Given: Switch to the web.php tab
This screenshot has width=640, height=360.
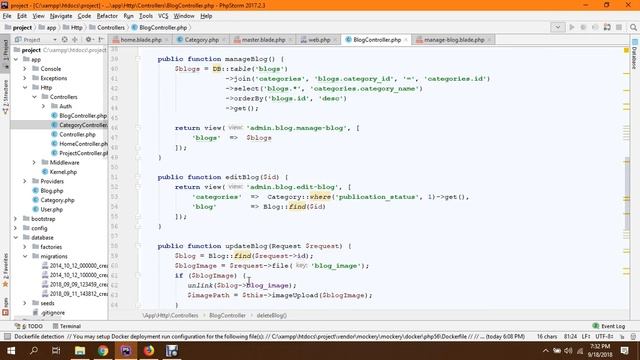Looking at the screenshot, I should (319, 40).
